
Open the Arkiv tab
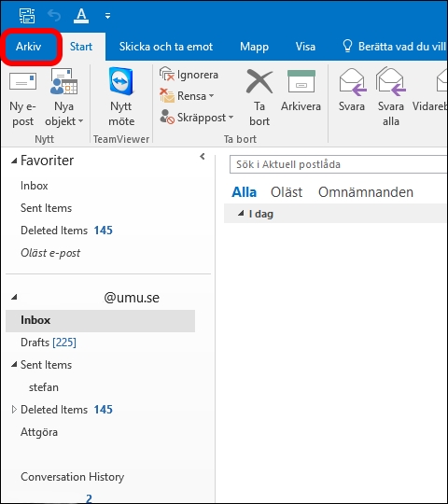point(29,47)
